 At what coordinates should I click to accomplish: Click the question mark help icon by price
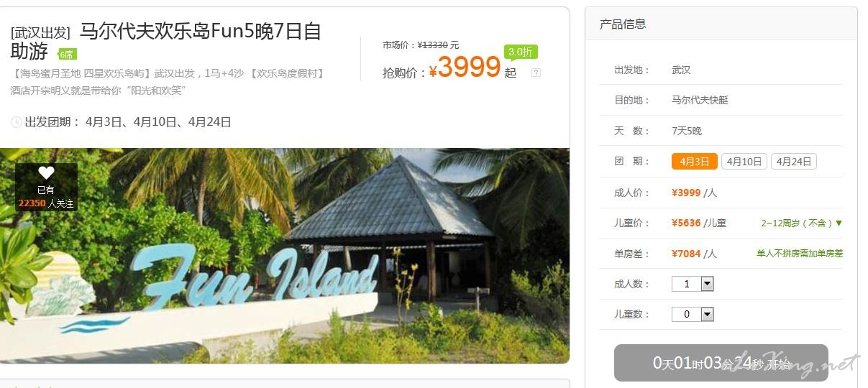(x=536, y=73)
